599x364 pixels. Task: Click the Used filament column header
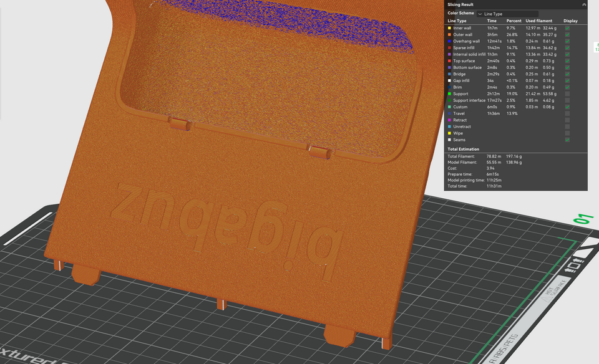click(538, 21)
